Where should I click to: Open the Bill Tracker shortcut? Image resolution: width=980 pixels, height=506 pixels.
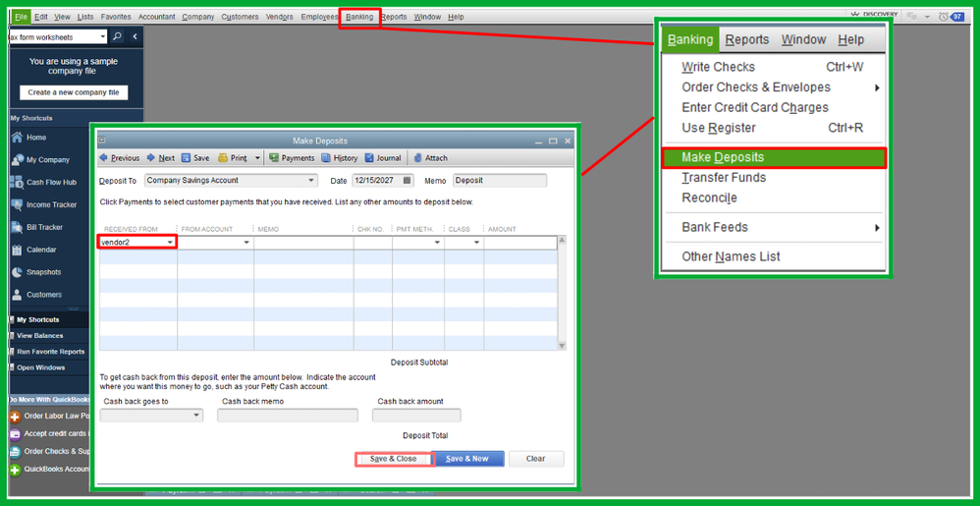point(44,228)
